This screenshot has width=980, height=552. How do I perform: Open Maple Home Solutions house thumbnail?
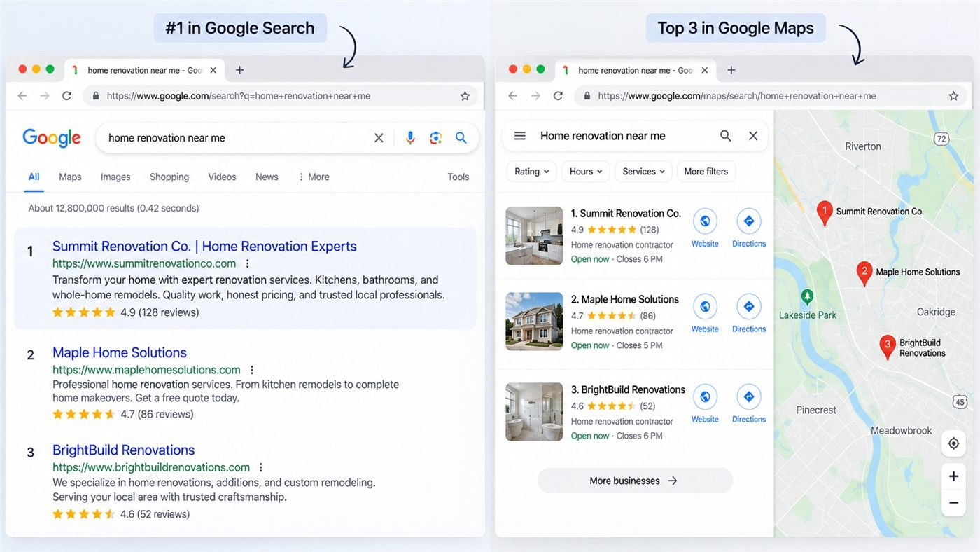pos(534,322)
